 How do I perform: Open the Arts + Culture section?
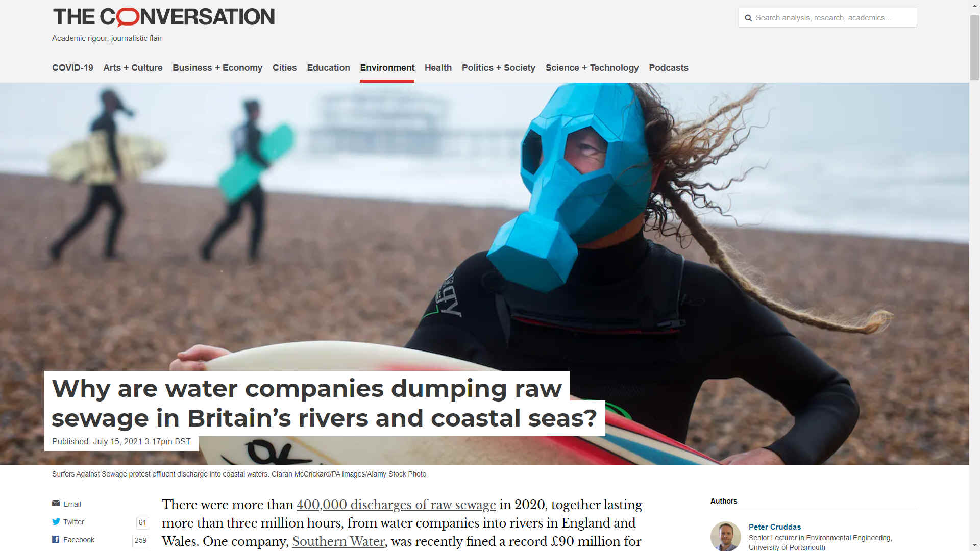(x=133, y=68)
